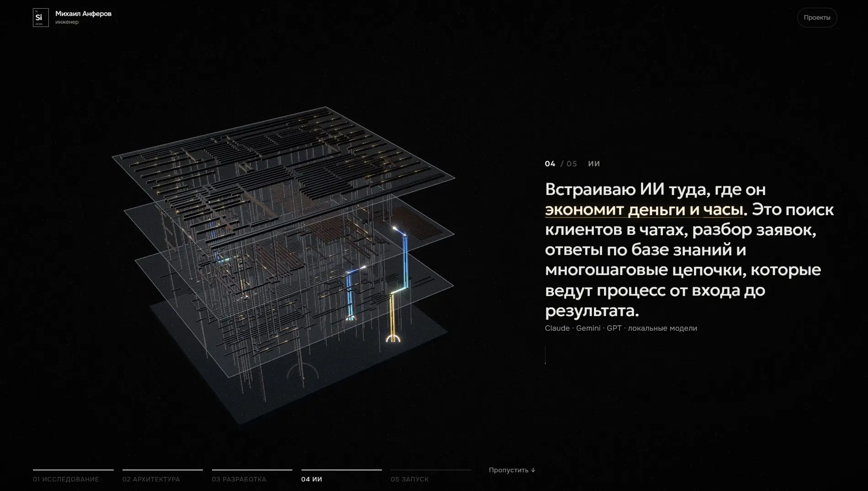Open the Проекты page
868x491 pixels.
pyautogui.click(x=817, y=18)
